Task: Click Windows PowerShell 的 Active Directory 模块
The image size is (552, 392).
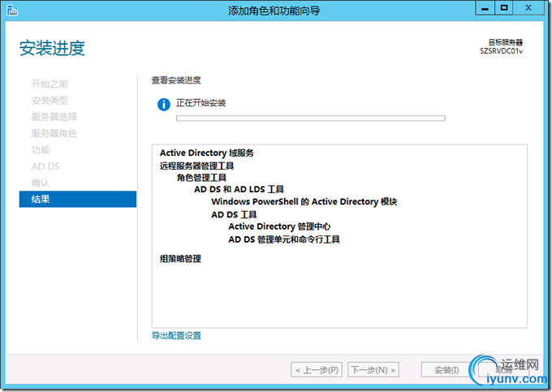Action: (x=304, y=201)
